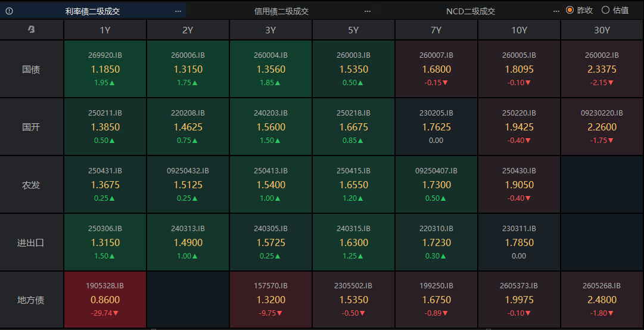This screenshot has width=644, height=330.
Task: Click the 国债 row label
Action: tap(31, 69)
